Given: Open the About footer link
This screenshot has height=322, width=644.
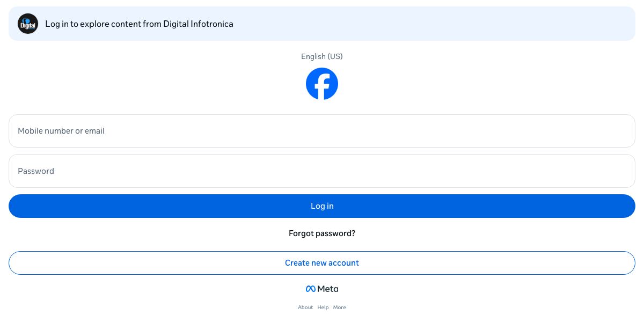Looking at the screenshot, I should [305, 308].
